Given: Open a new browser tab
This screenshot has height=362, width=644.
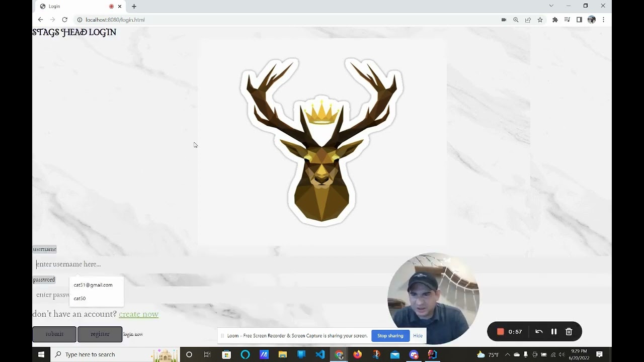Looking at the screenshot, I should click(x=134, y=7).
